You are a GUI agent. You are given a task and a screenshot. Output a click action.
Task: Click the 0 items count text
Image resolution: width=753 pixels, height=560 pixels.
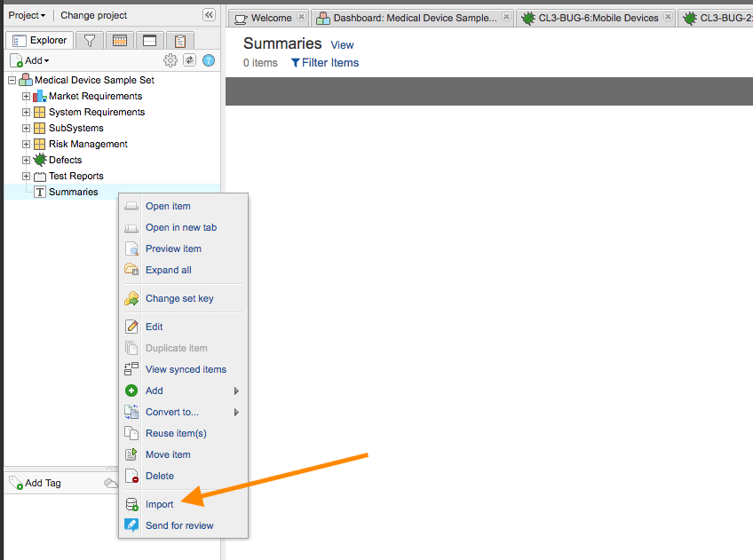click(x=260, y=63)
